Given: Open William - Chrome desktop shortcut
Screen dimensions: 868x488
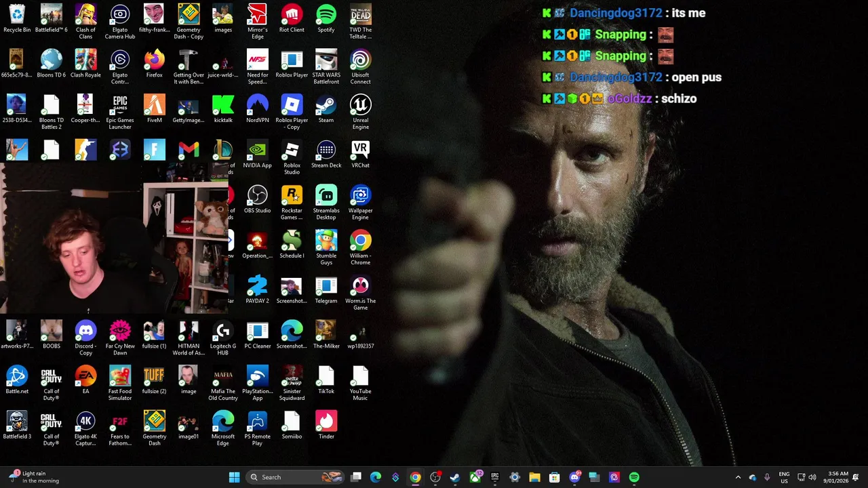Looking at the screenshot, I should point(360,248).
